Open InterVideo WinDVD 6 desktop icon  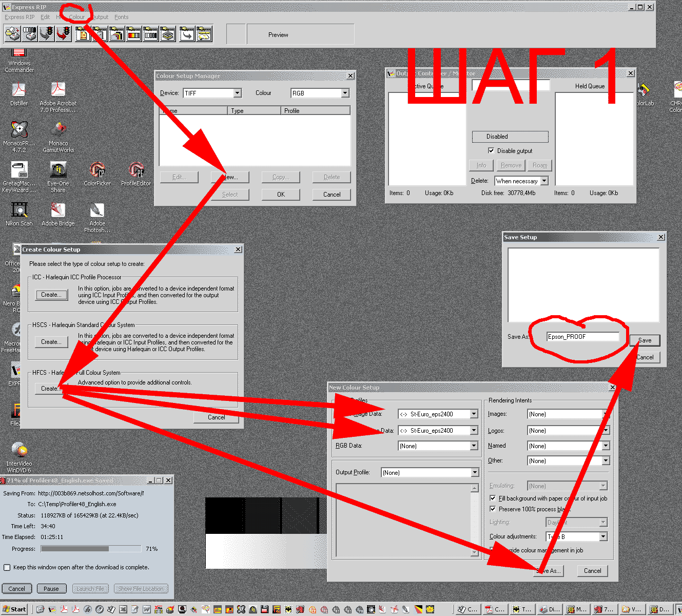[19, 457]
